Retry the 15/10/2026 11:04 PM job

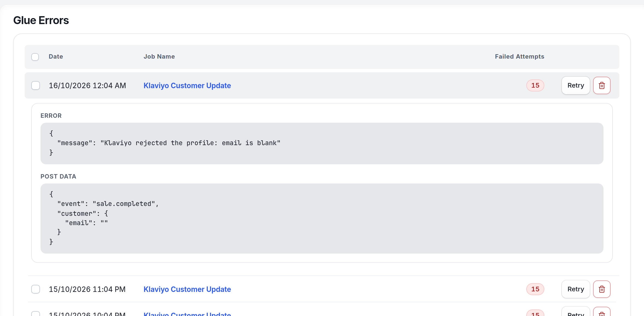(576, 289)
